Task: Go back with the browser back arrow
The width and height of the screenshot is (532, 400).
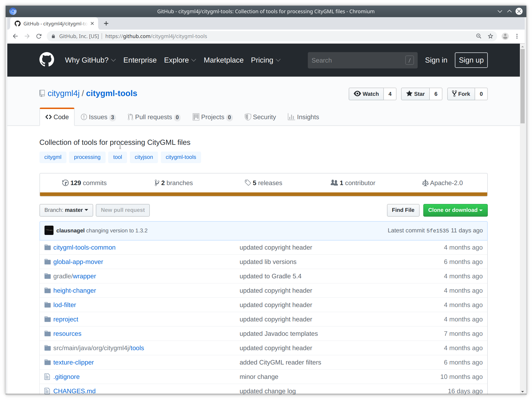Action: (15, 36)
